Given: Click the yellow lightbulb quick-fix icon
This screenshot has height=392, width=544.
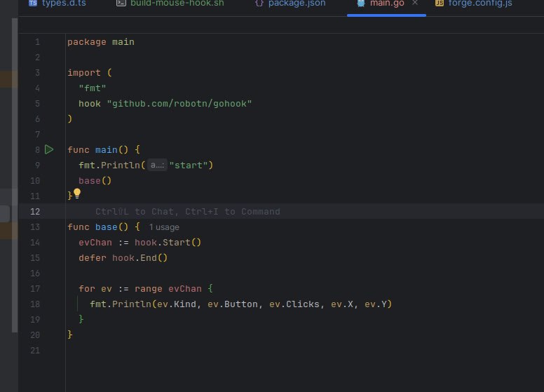Looking at the screenshot, I should (x=77, y=194).
